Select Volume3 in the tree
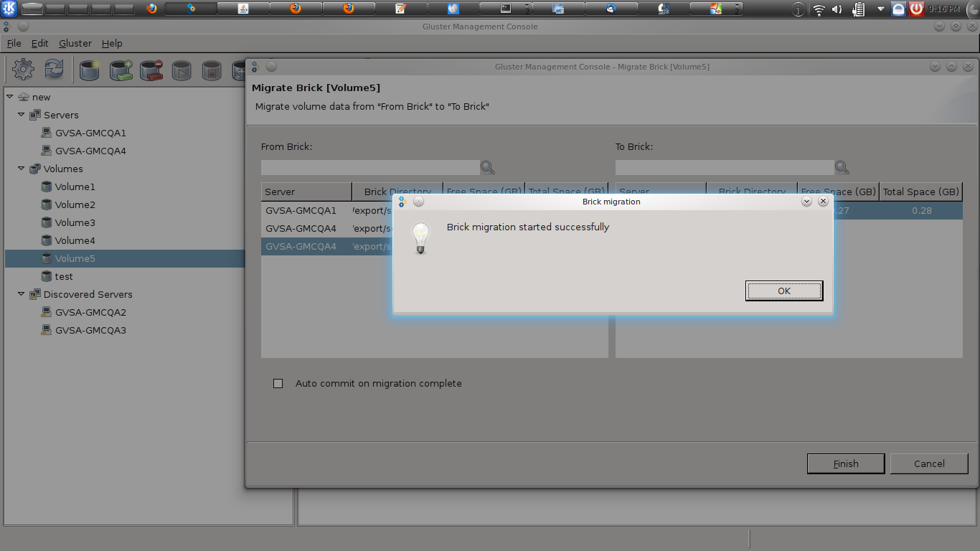The width and height of the screenshot is (980, 551). (x=75, y=222)
